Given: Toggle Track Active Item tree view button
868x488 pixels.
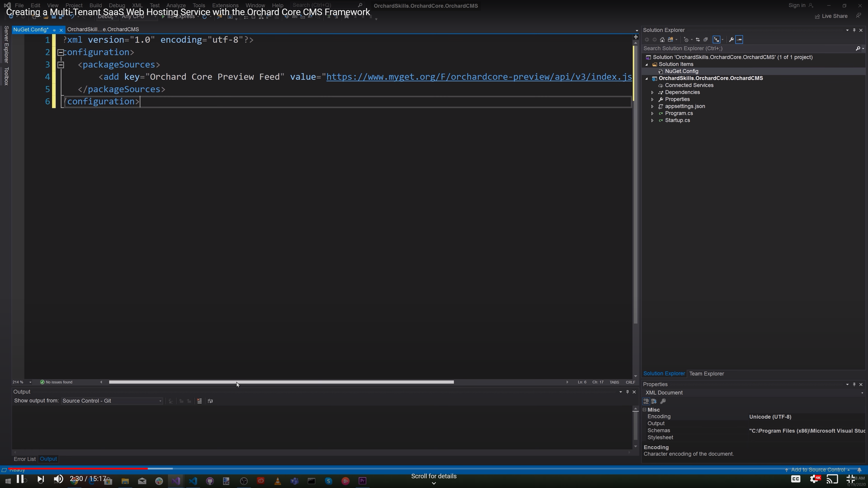Looking at the screenshot, I should tap(717, 40).
